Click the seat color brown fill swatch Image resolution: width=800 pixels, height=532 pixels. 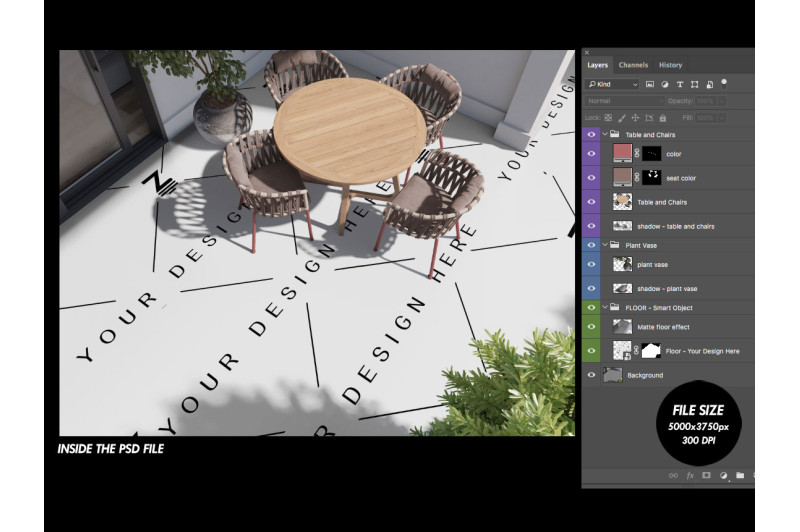click(622, 177)
